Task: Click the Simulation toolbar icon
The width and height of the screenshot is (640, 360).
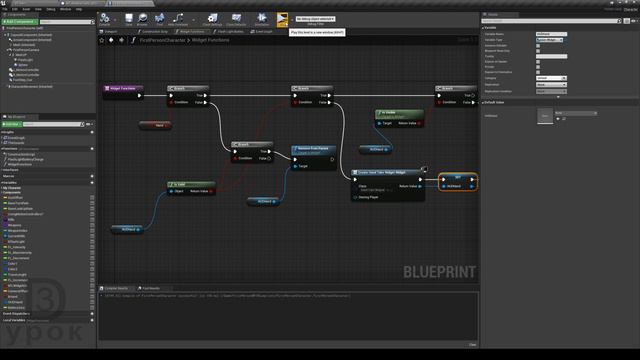Action: pos(262,19)
